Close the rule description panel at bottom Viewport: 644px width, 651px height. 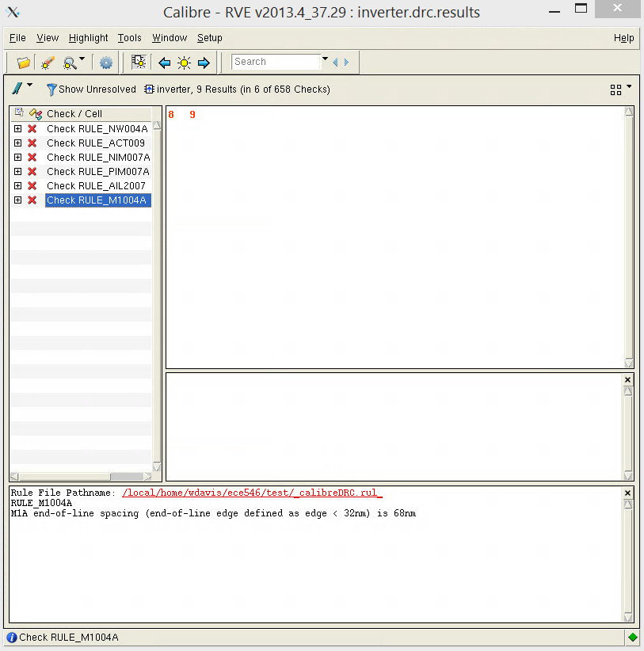tap(627, 493)
